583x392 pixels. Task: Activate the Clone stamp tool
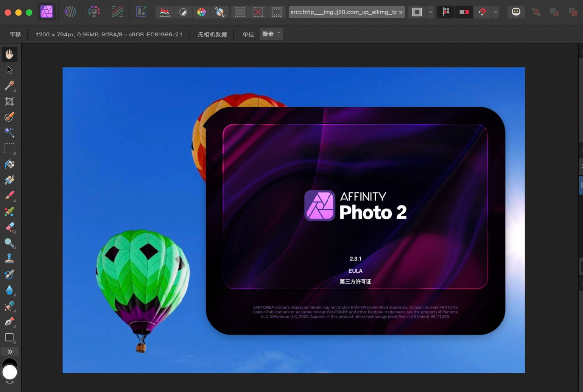[9, 258]
